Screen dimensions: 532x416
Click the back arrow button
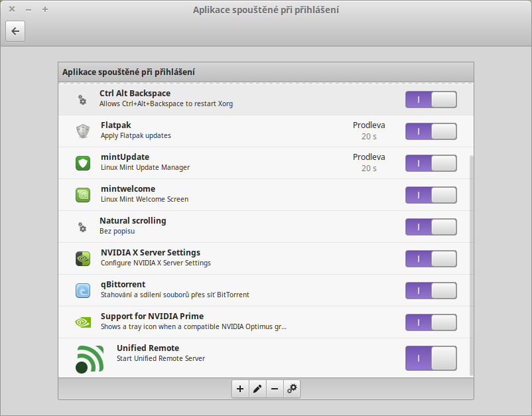click(15, 31)
